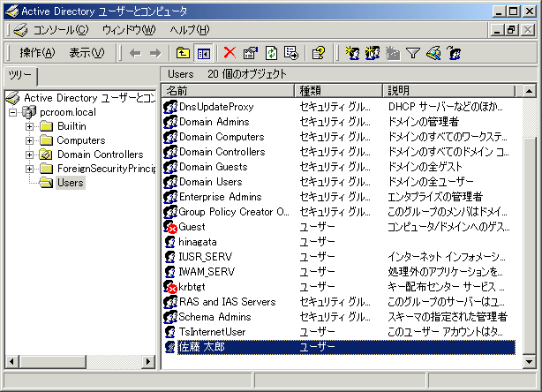Select Group Policy Creator Owners row
This screenshot has width=542, height=392.
tap(339, 212)
